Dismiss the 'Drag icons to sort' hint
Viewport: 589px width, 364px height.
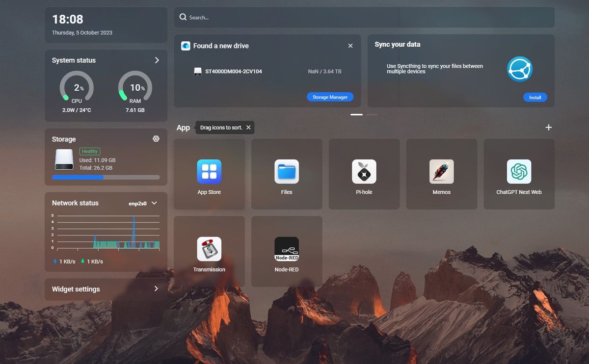[248, 127]
